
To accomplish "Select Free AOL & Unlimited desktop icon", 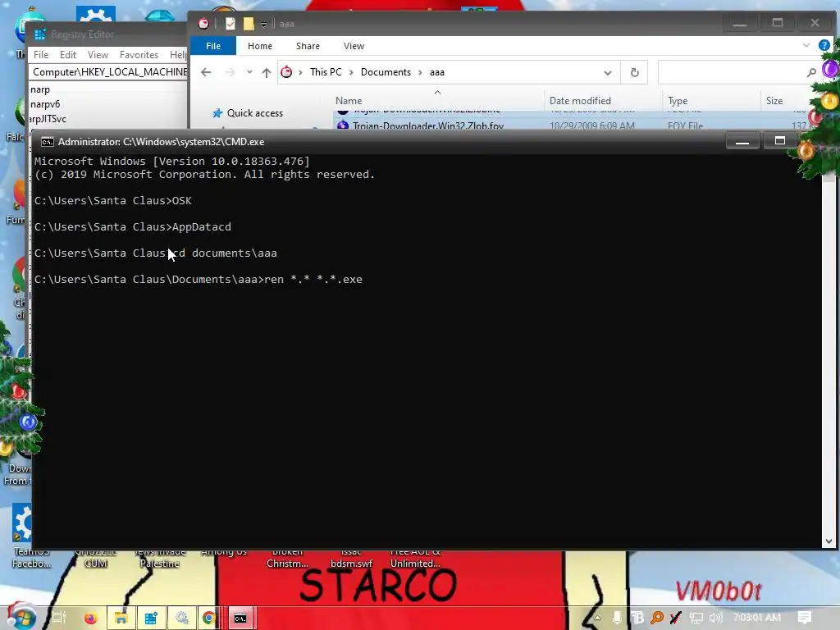I will point(415,558).
